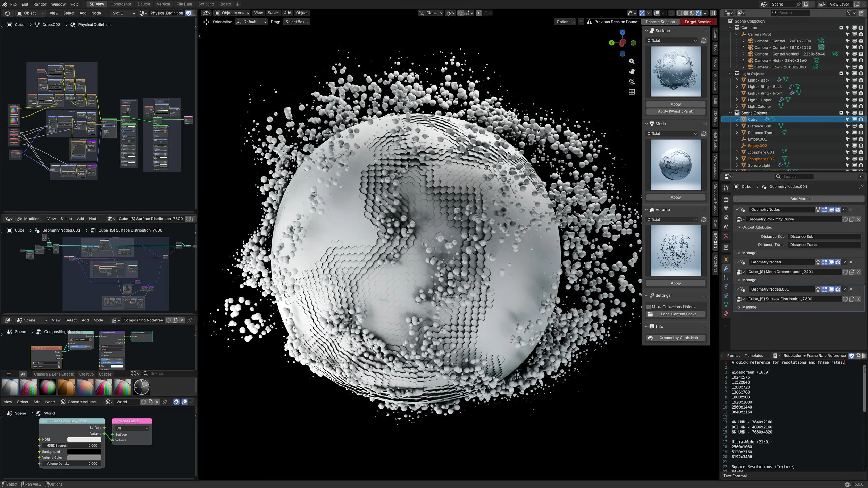Viewport: 868px width, 488px height.
Task: Open Select Box drag dropdown
Action: (x=297, y=22)
